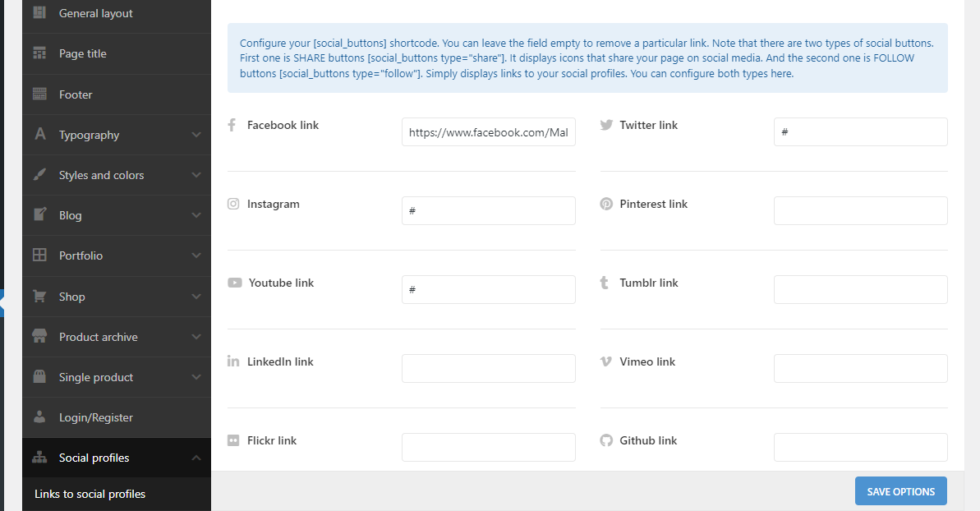Click the Facebook icon beside Facebook link
This screenshot has height=511, width=980.
[x=232, y=125]
